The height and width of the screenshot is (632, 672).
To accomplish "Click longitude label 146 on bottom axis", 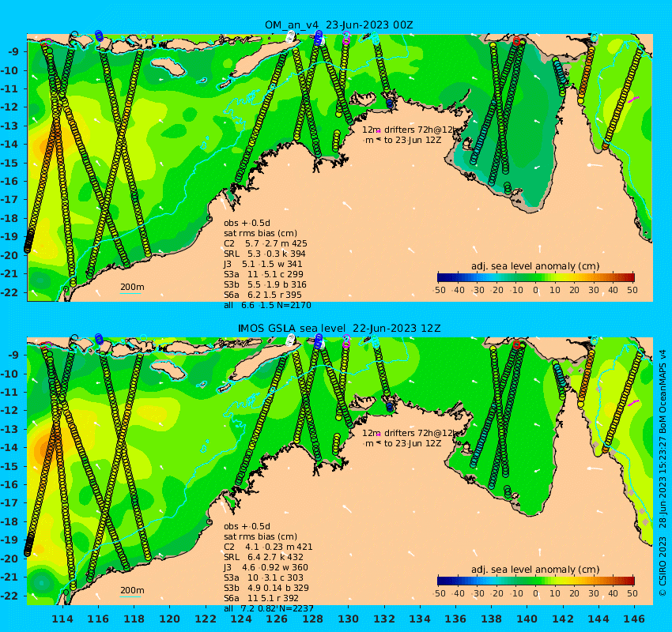I will point(634,619).
